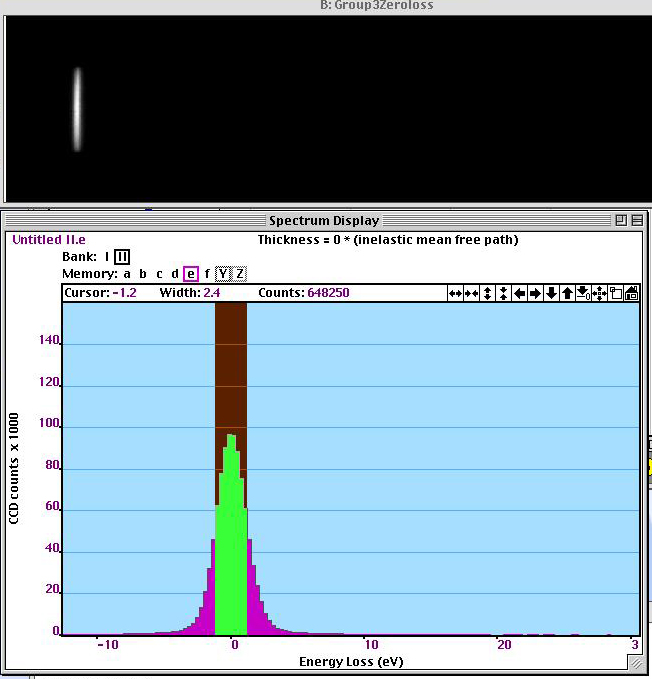Image resolution: width=652 pixels, height=679 pixels.
Task: Move spectrum down with down arrow icon
Action: (x=551, y=294)
